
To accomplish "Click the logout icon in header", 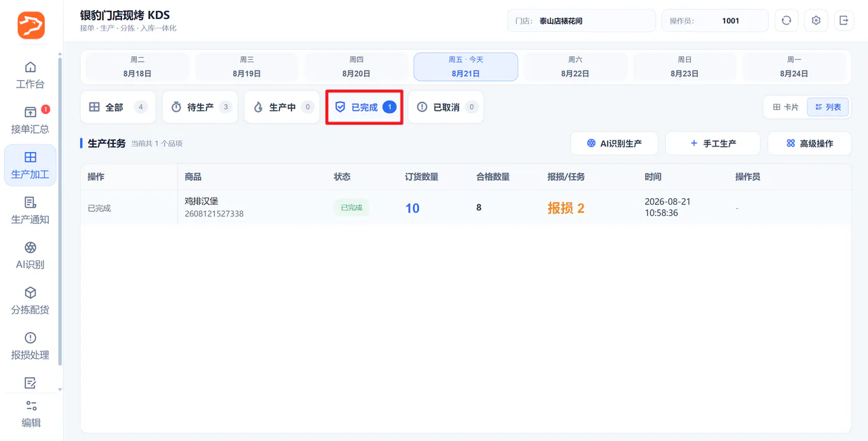I will click(844, 20).
